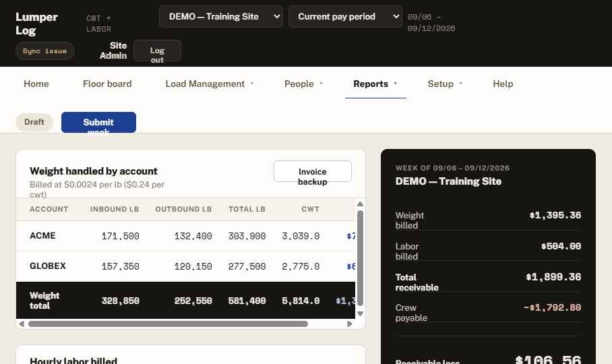
Task: Click the ACCOUNT column header
Action: point(49,209)
